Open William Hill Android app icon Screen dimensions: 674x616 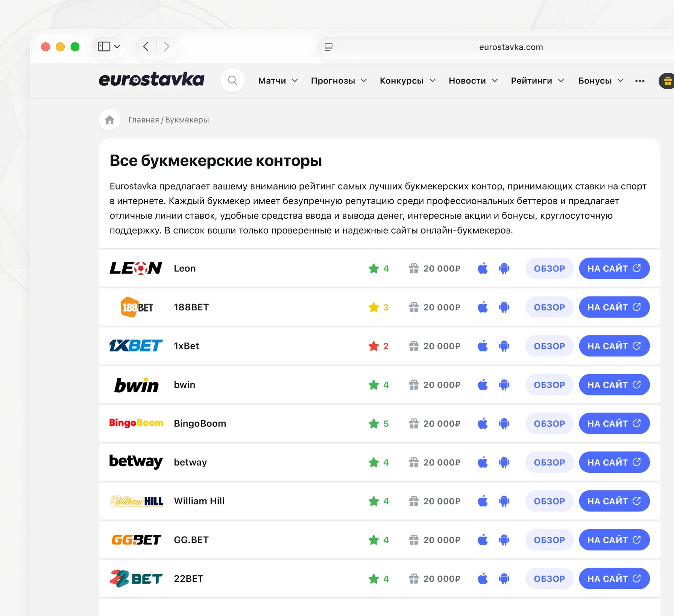[504, 501]
